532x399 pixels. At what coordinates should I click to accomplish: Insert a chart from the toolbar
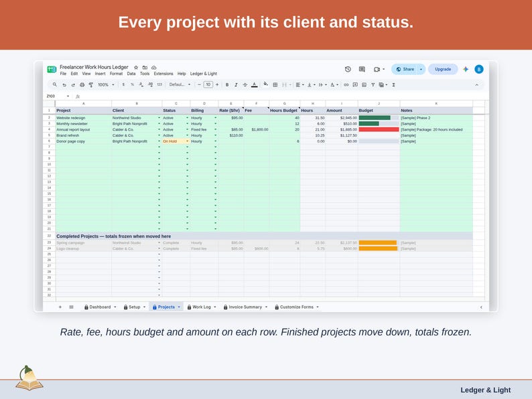(x=364, y=85)
